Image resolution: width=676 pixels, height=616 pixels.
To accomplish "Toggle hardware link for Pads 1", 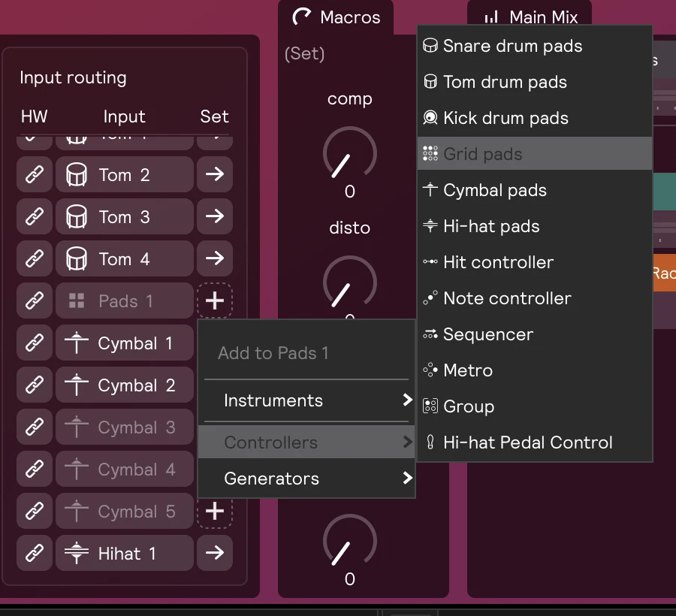I will point(35,301).
